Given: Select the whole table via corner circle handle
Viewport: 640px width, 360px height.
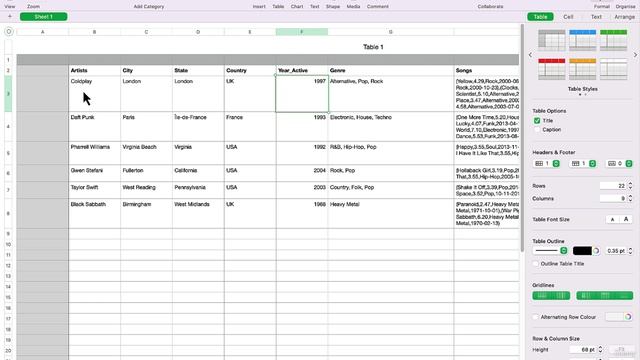Looking at the screenshot, I should click(9, 31).
